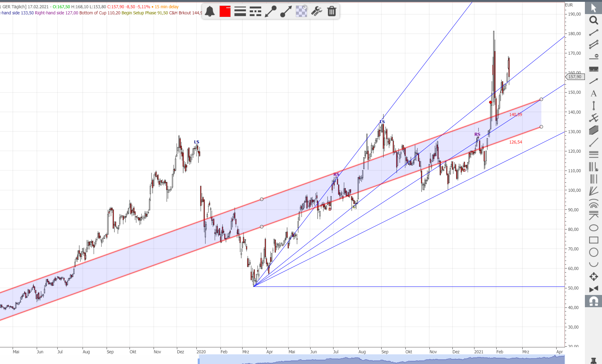
Task: Select the Fibonacci arcs tool
Action: 593,203
